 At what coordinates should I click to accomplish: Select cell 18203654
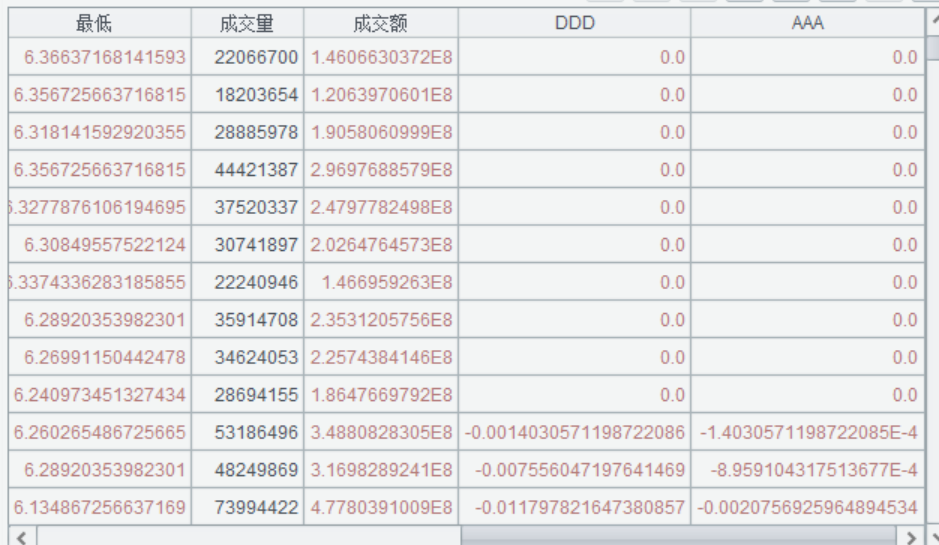(x=247, y=95)
